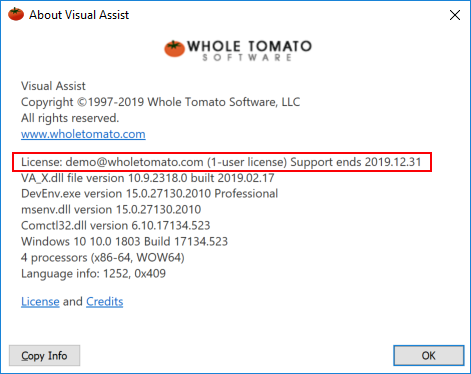Click the All rights reserved text
This screenshot has width=471, height=374.
pos(70,118)
